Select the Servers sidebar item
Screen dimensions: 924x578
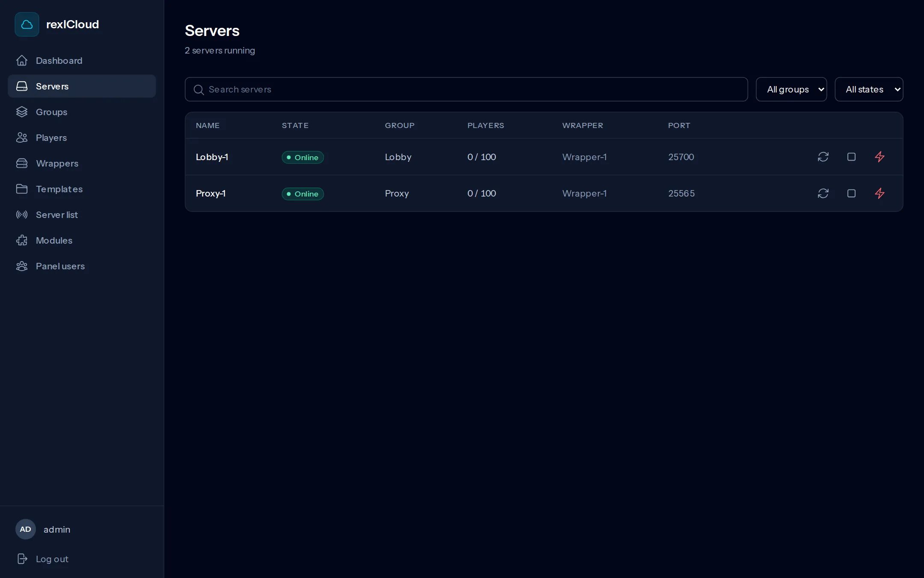[x=82, y=86]
